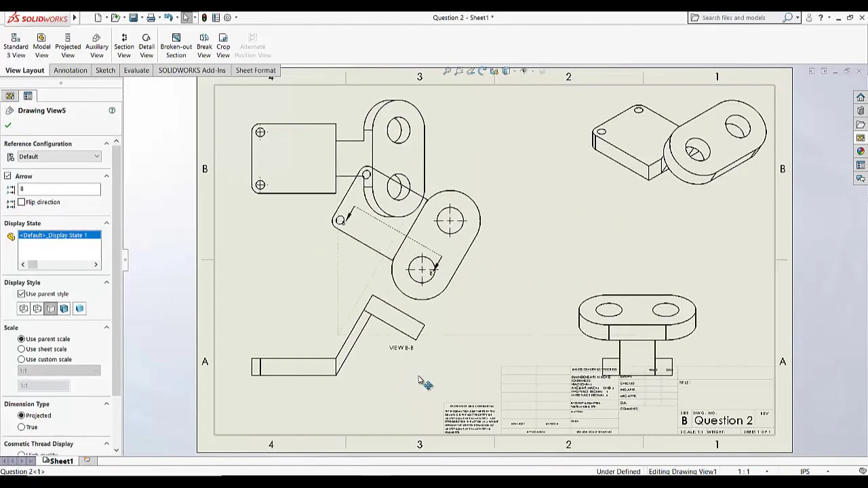Add a Detail View
This screenshot has width=868, height=488.
(x=146, y=45)
